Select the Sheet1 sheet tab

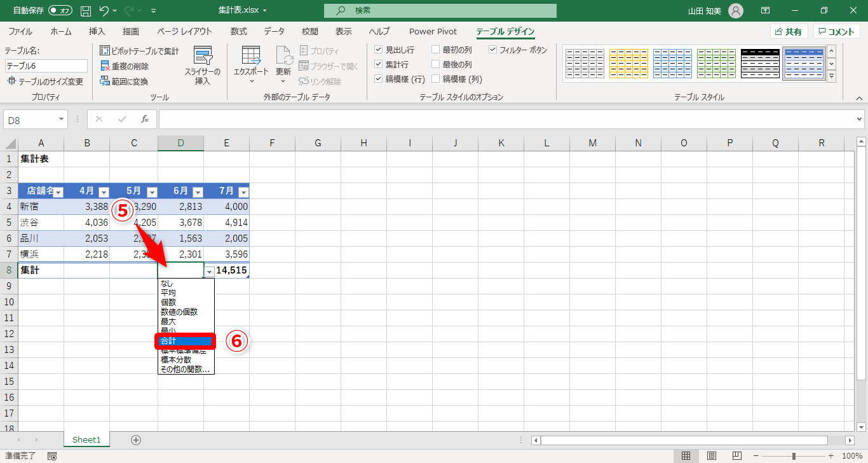pos(86,439)
